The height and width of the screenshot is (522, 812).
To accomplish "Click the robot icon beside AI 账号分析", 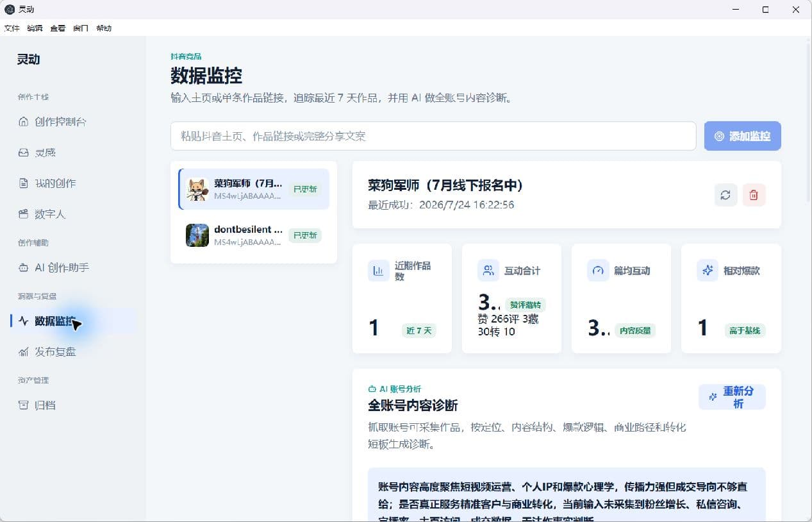I will click(x=372, y=389).
